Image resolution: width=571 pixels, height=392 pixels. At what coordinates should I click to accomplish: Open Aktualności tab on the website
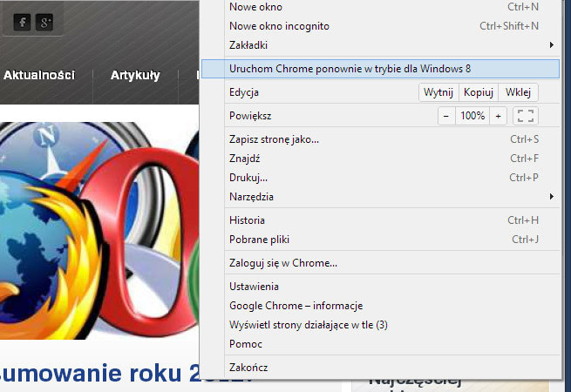(x=39, y=75)
